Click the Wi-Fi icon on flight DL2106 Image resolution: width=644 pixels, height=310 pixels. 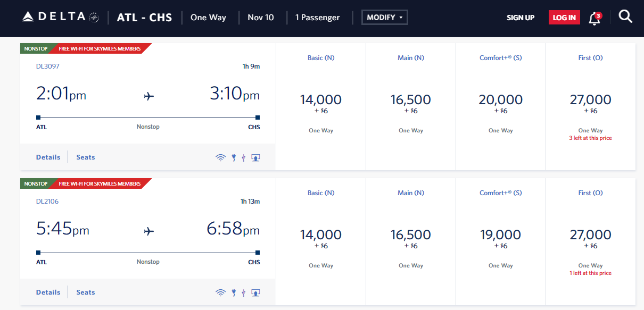point(221,292)
